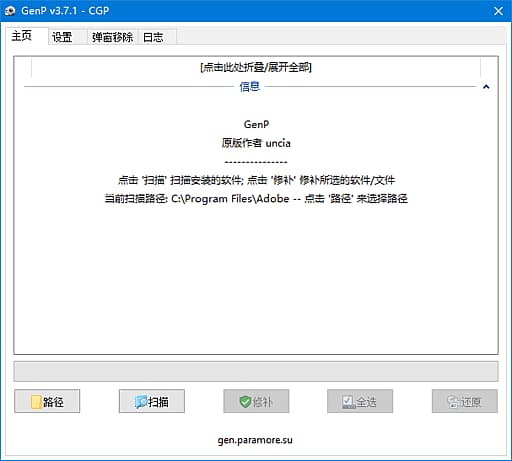The width and height of the screenshot is (512, 461).
Task: Switch to the 设置 tab
Action: (62, 37)
